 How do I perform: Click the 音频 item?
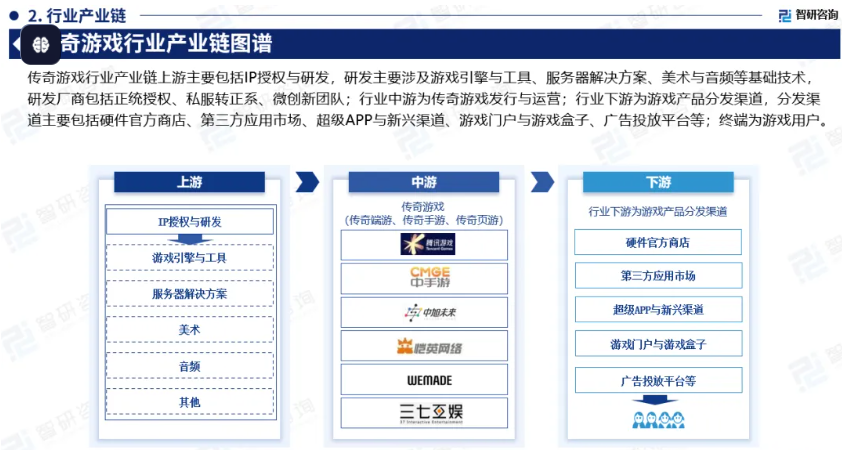[x=190, y=366]
